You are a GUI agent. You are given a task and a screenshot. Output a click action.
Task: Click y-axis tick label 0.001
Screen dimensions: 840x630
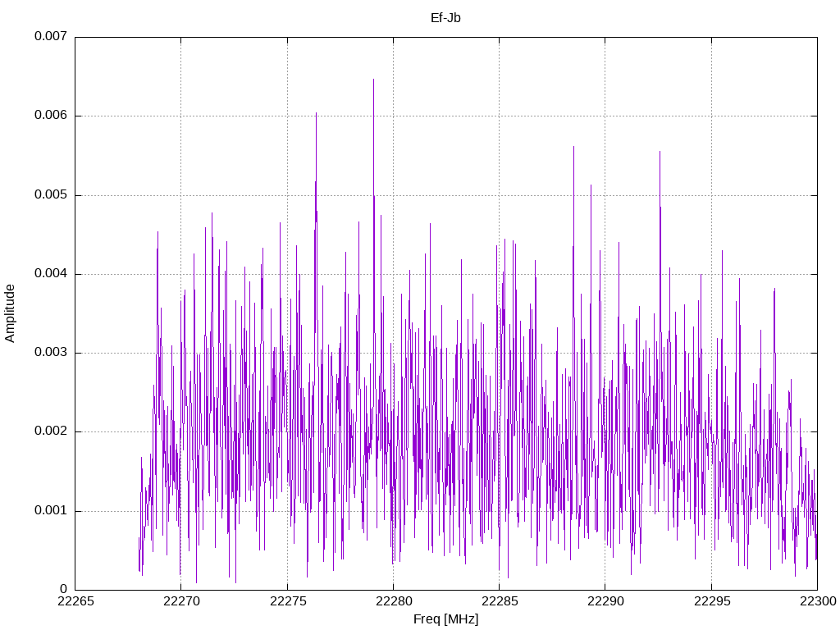click(51, 510)
